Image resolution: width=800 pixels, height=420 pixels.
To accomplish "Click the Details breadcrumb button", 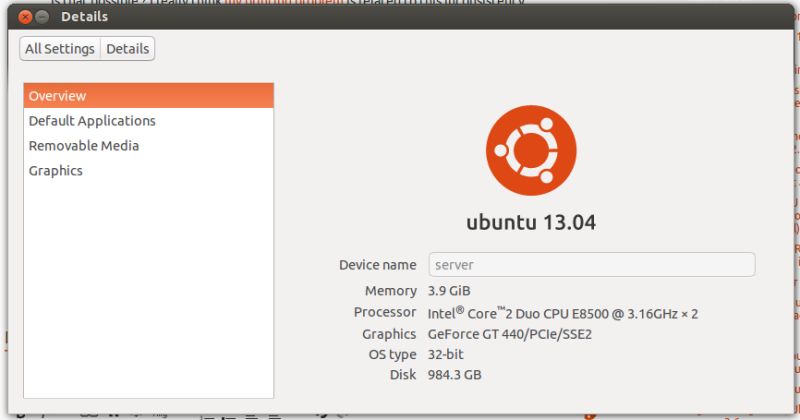I will pos(128,49).
